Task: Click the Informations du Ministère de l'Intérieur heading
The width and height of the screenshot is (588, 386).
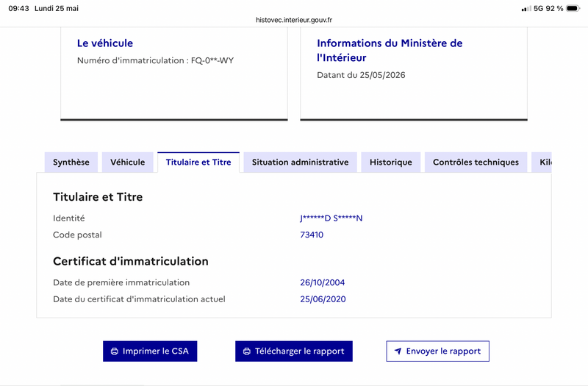Action: [x=390, y=50]
